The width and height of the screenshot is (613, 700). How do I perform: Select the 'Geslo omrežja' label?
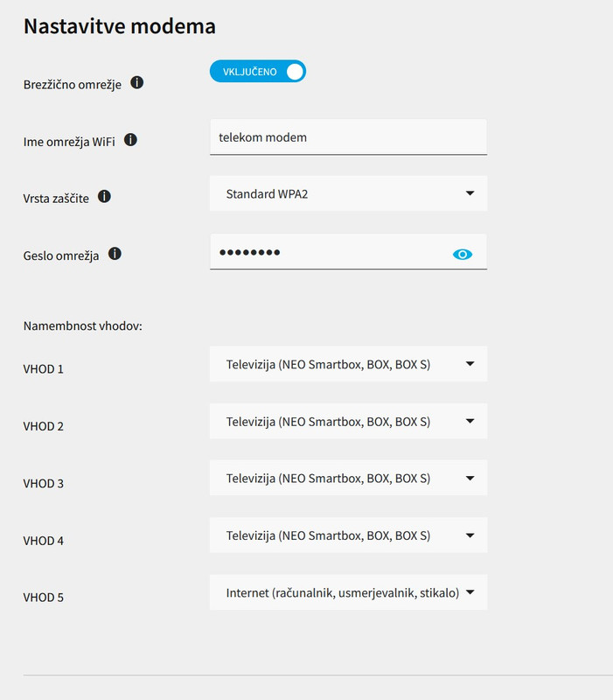coord(61,255)
